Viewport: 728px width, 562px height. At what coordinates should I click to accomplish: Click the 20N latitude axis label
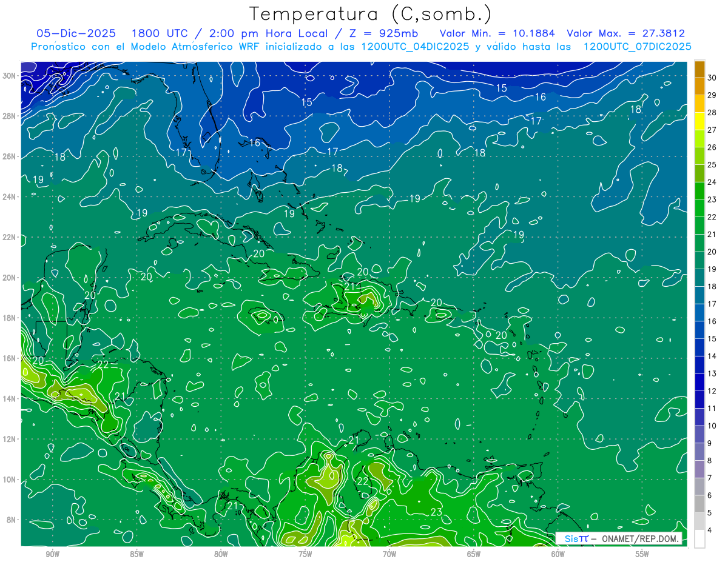pos(10,278)
